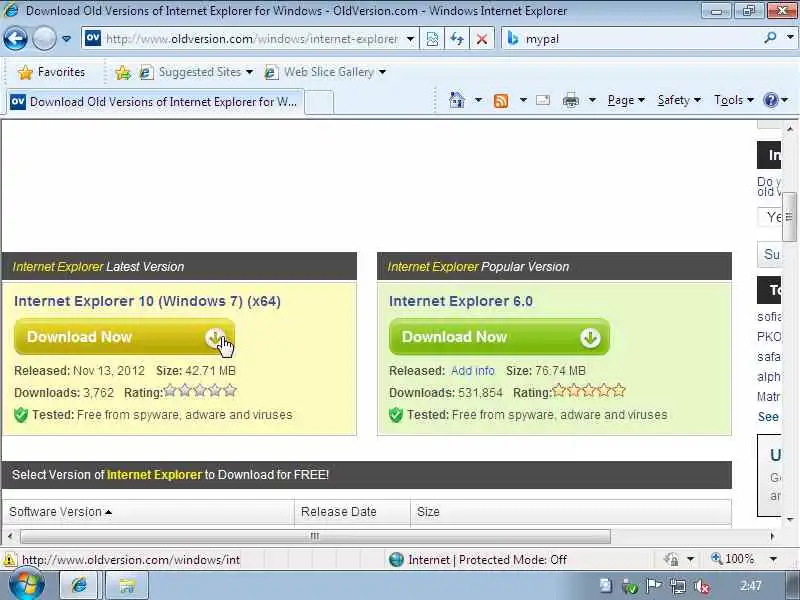This screenshot has height=600, width=800.
Task: Click the 2:47 taskbar clock
Action: pos(751,586)
